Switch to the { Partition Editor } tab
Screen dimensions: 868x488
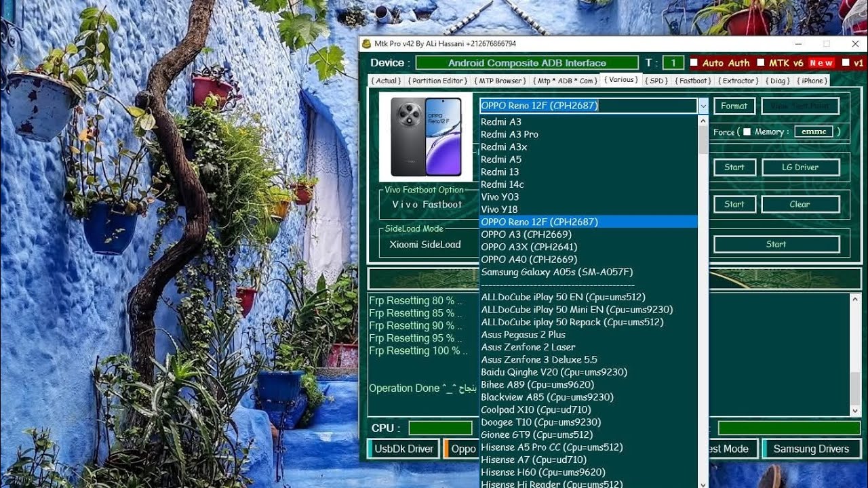coord(438,81)
